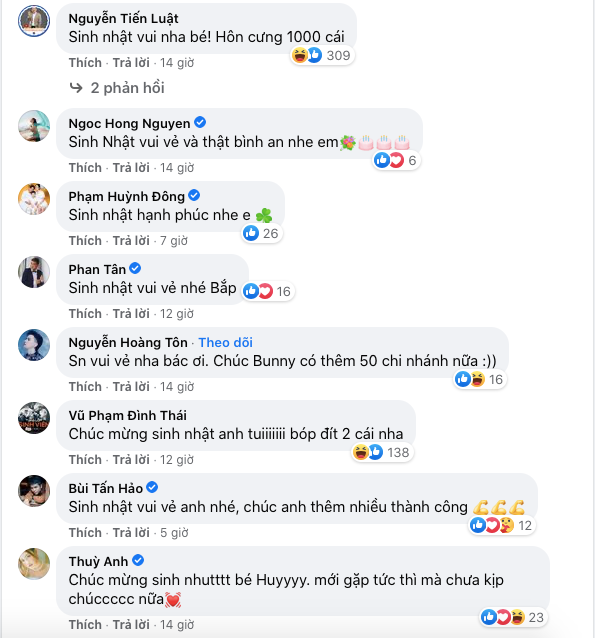Like Nguyễn Tiến Luật's comment with Thích
595x638 pixels.
pyautogui.click(x=85, y=63)
